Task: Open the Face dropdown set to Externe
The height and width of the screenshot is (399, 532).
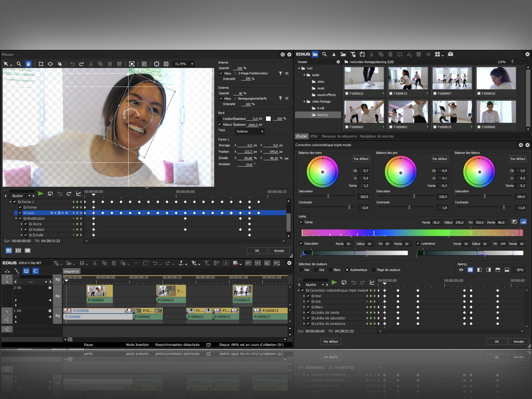Action: [249, 131]
